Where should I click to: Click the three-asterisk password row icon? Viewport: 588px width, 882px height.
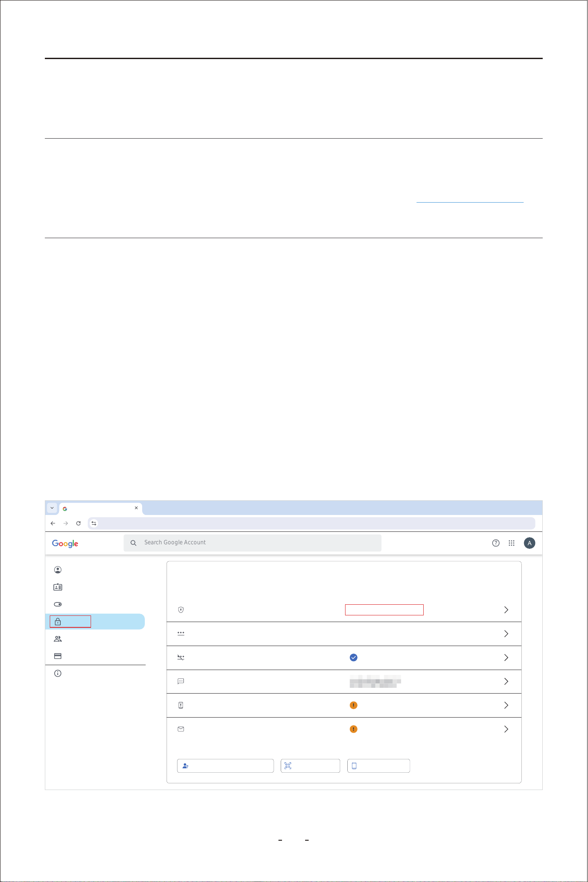181,633
